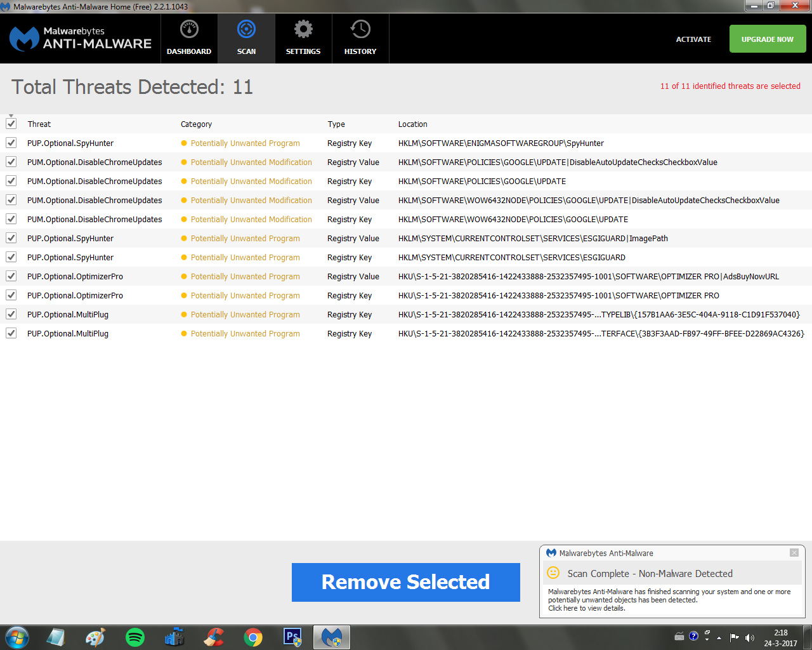Image resolution: width=812 pixels, height=650 pixels.
Task: Switch to the Settings tab
Action: tap(303, 38)
